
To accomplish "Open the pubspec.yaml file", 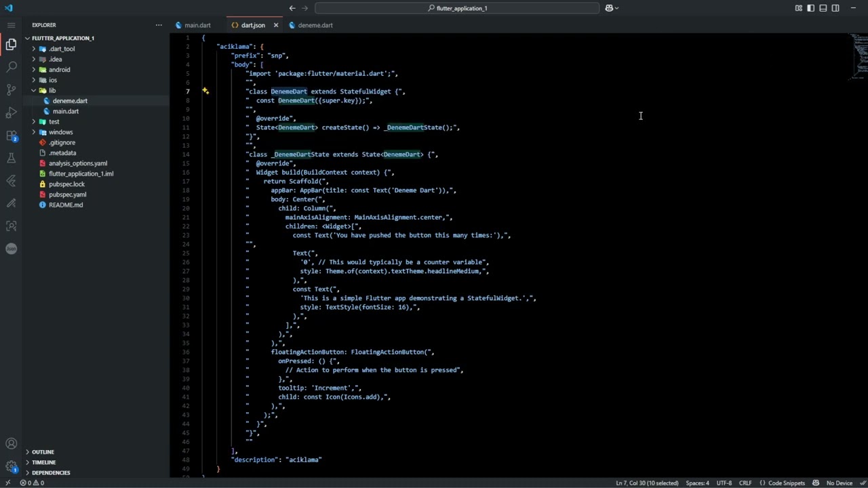I will click(67, 195).
